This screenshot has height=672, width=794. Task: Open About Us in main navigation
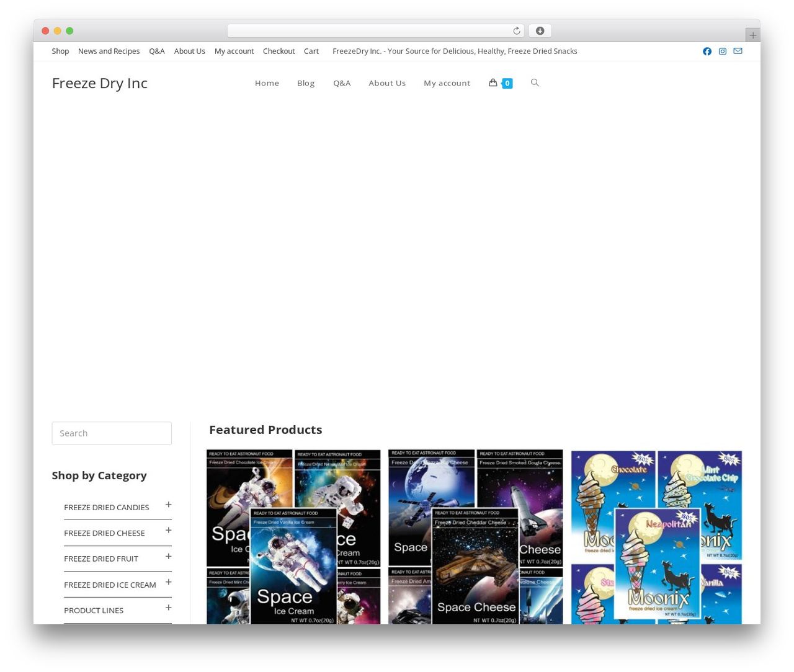point(387,83)
